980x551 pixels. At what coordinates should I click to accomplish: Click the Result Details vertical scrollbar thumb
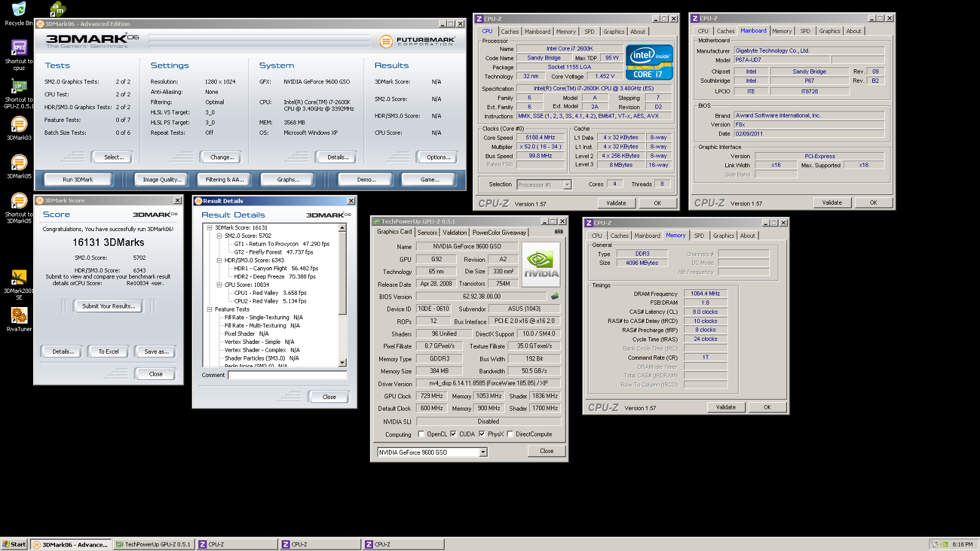click(x=342, y=273)
